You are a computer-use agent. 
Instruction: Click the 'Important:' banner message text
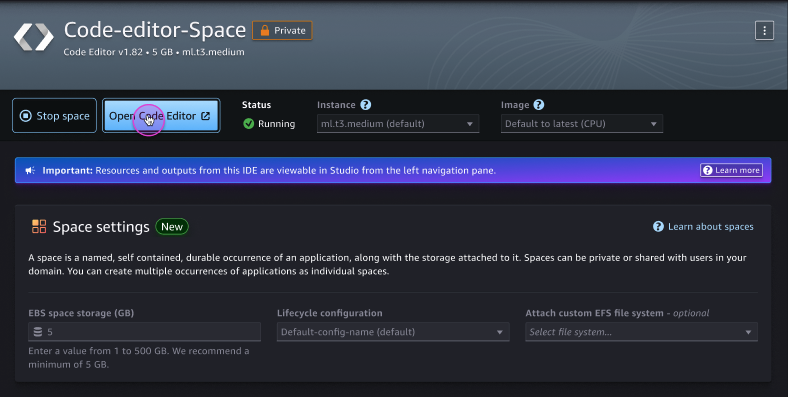pyautogui.click(x=269, y=170)
